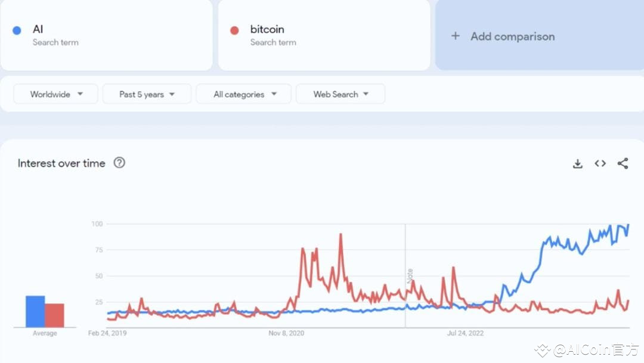Expand the All categories dropdown
644x363 pixels.
pyautogui.click(x=244, y=94)
